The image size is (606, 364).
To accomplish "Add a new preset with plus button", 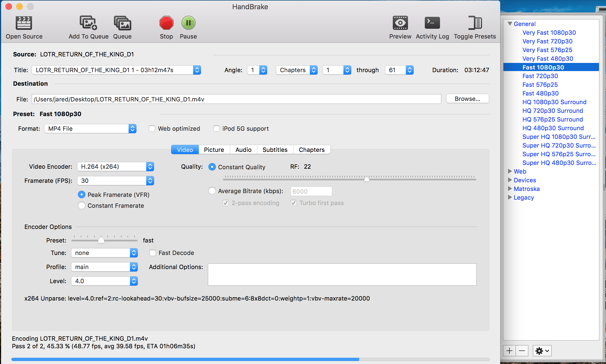I will tap(509, 351).
